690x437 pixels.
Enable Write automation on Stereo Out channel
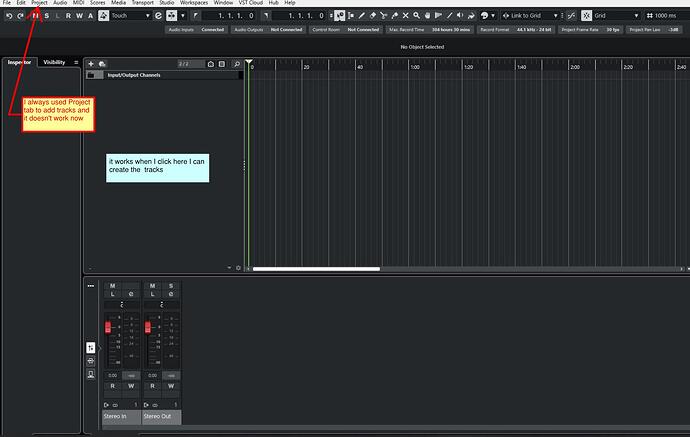tap(171, 386)
